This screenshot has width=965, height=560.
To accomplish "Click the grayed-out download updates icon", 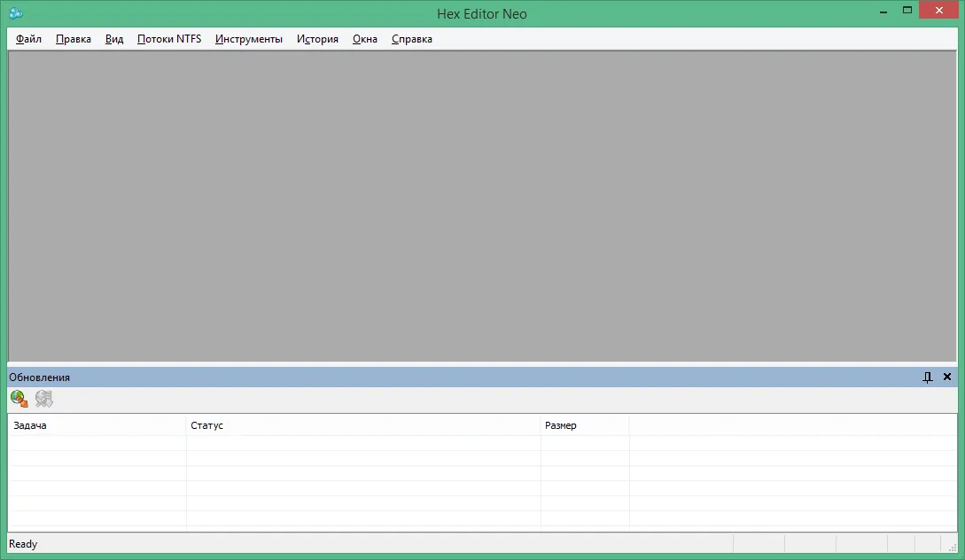I will [43, 399].
